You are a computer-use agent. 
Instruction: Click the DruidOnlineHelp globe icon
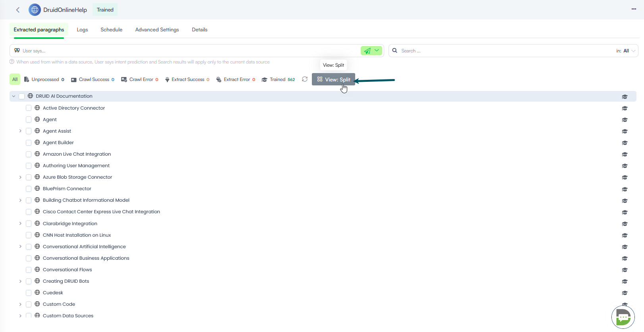point(35,10)
